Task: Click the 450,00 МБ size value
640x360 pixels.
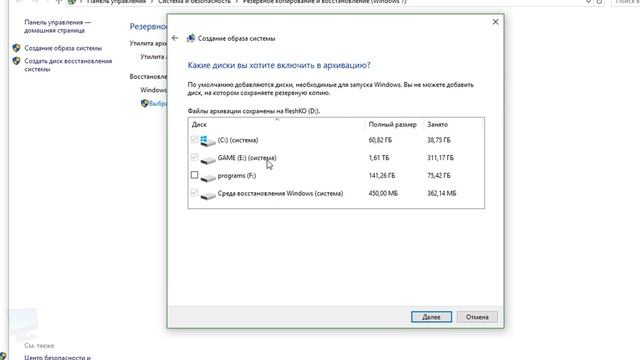Action: click(383, 193)
